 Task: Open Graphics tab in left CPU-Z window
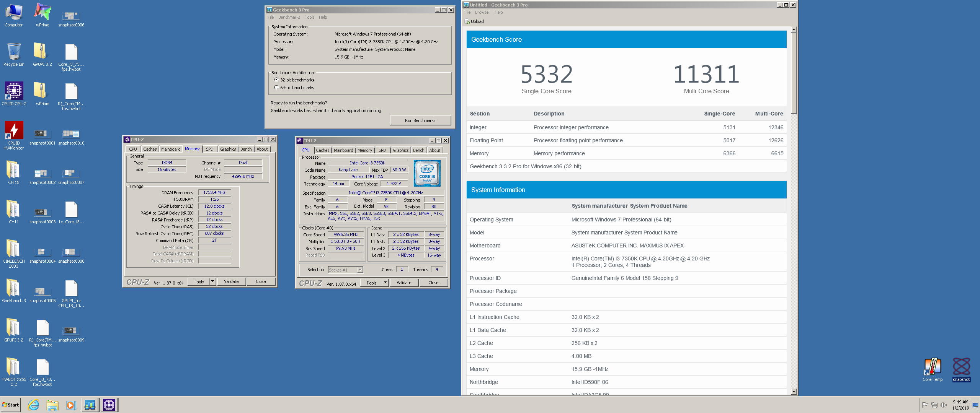pos(228,150)
